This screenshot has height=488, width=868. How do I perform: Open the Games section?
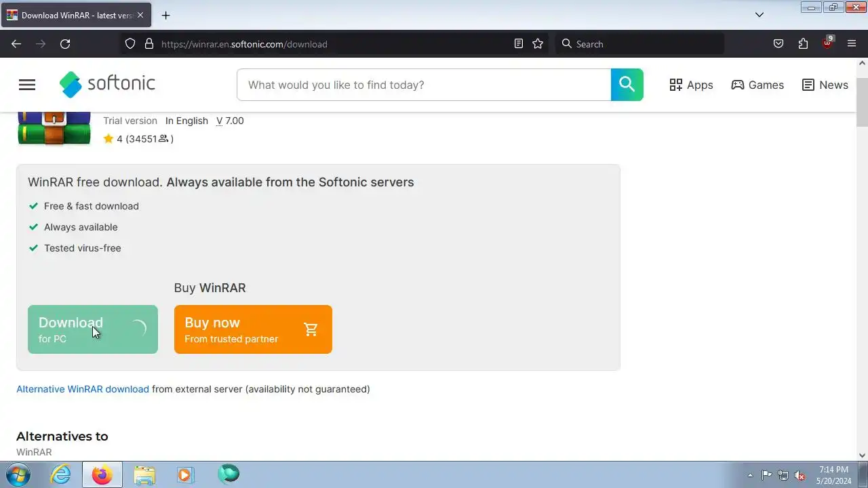click(757, 85)
